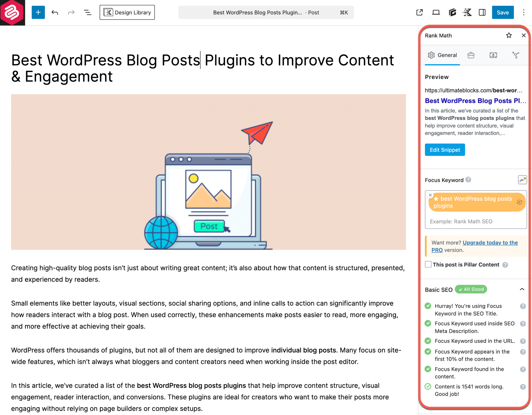Screen dimensions: 532x415
Task: Open help for keyword in first 10%
Action: coord(523,352)
